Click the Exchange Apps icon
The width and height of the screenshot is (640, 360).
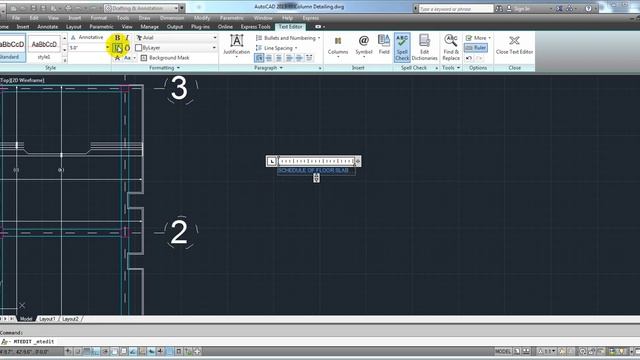point(559,9)
